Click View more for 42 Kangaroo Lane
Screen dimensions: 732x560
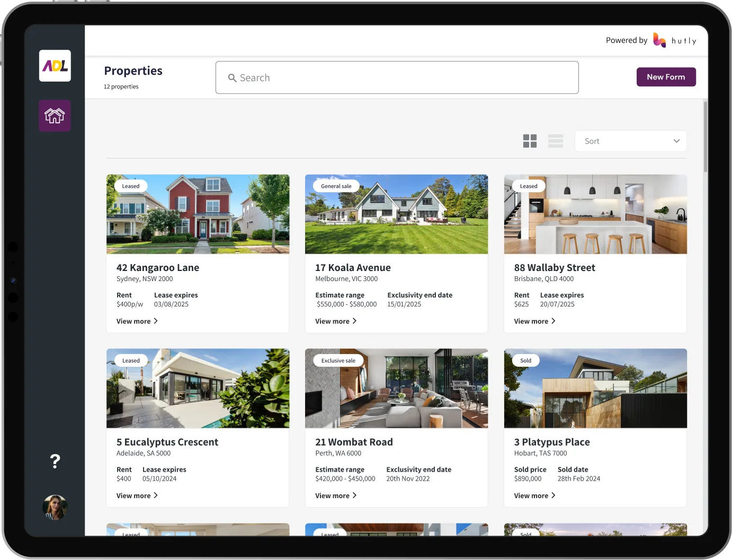[137, 321]
